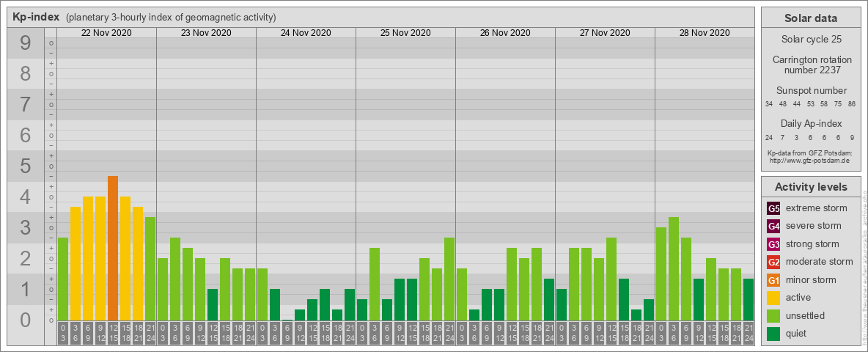This screenshot has height=352, width=868.
Task: Click Ap-index value 9
Action: point(853,137)
